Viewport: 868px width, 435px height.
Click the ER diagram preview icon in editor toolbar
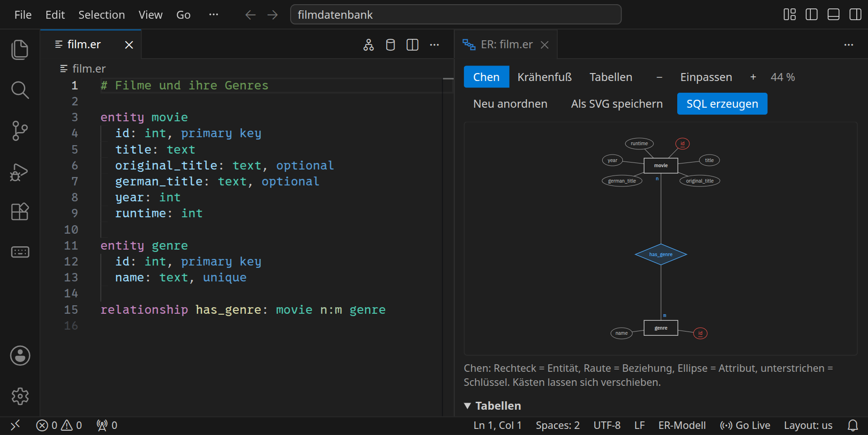point(369,45)
